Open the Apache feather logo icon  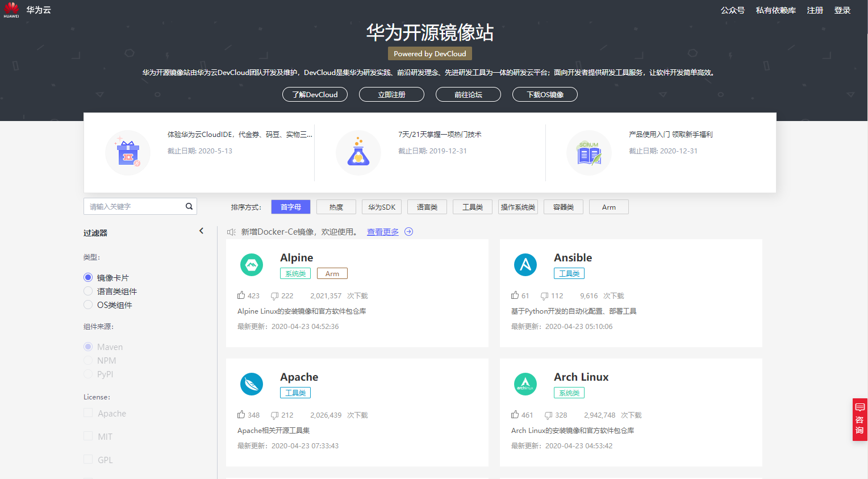pos(252,384)
